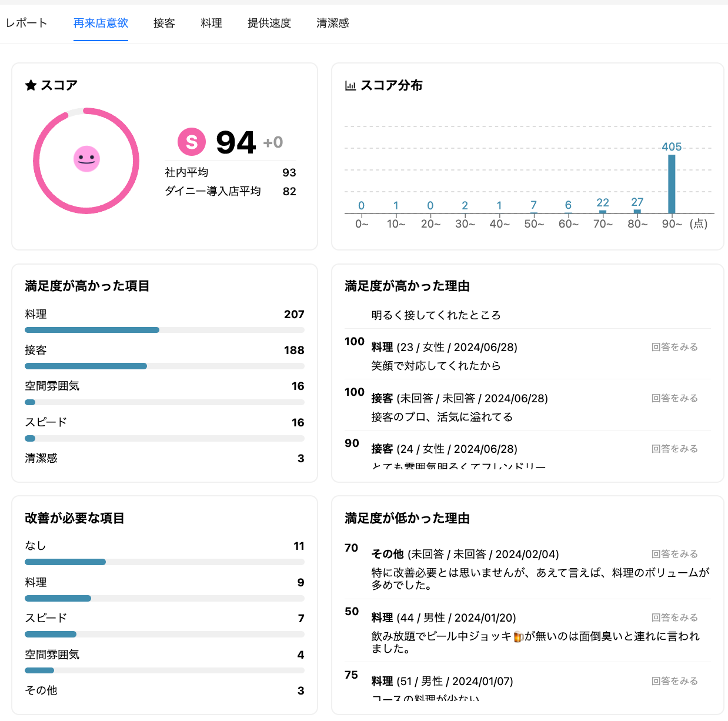Go to the 提供速度 tab
Viewport: 728px width, 721px height.
(269, 23)
